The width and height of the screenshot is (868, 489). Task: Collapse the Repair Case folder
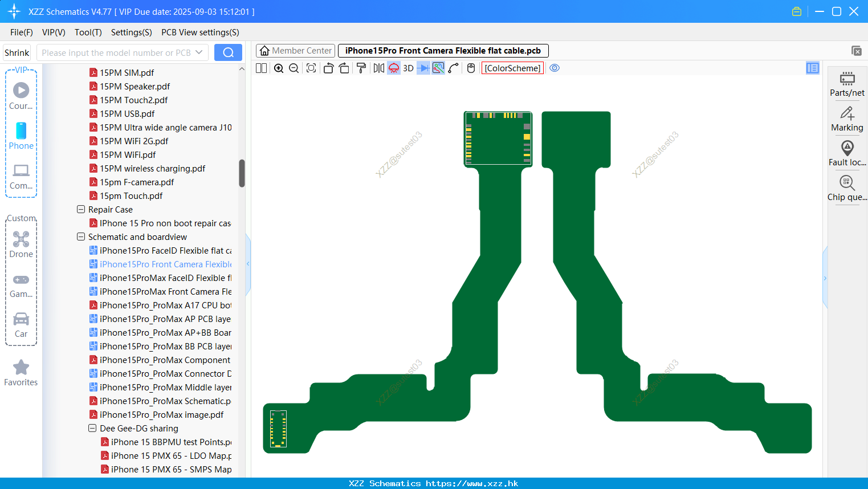(x=81, y=209)
